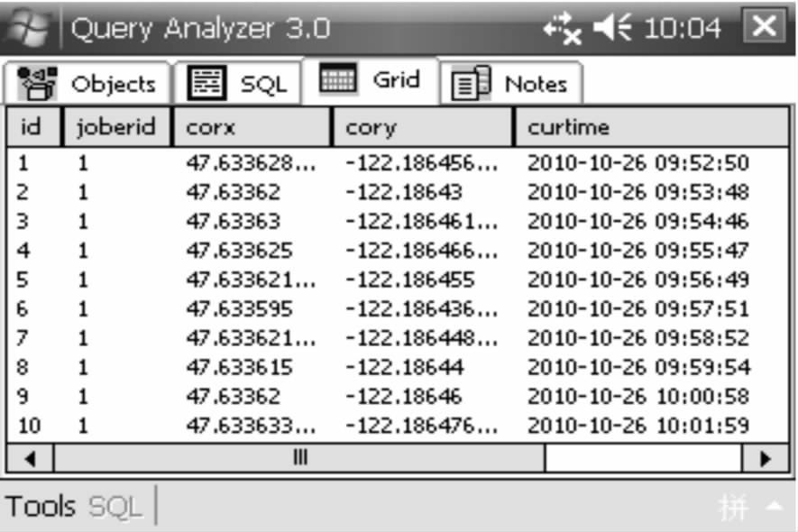Select id cell 10 in last row
Screen dimensions: 798x532
[x=29, y=426]
